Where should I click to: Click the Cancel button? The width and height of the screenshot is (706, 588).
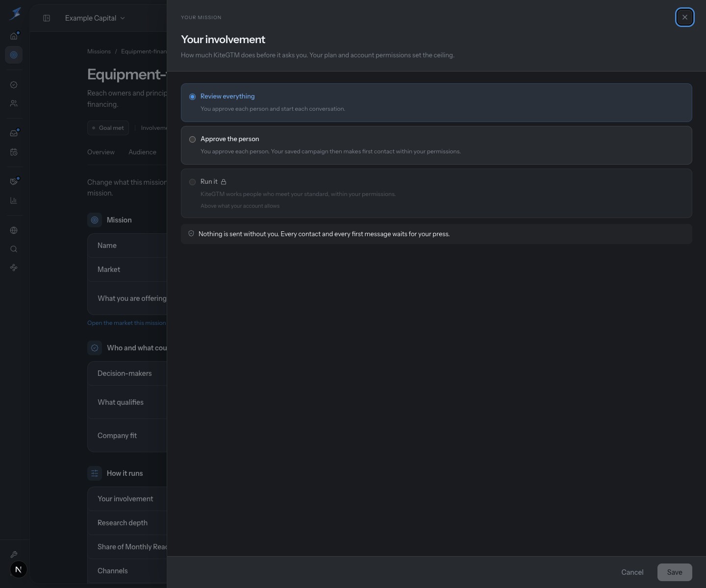632,572
